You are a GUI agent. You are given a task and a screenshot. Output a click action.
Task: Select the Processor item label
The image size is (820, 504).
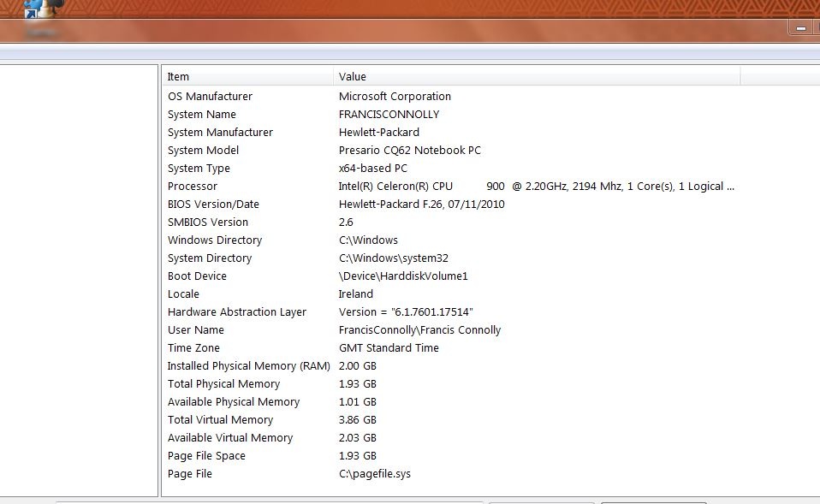[193, 187]
